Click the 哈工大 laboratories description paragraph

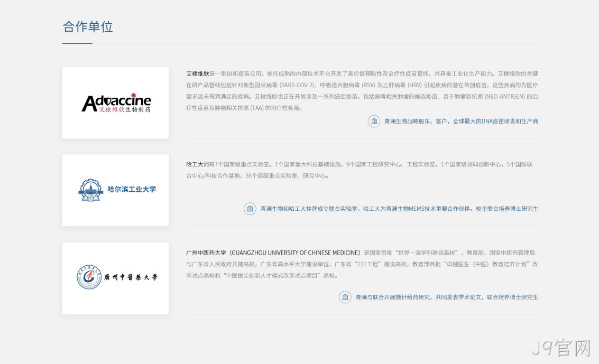point(360,170)
